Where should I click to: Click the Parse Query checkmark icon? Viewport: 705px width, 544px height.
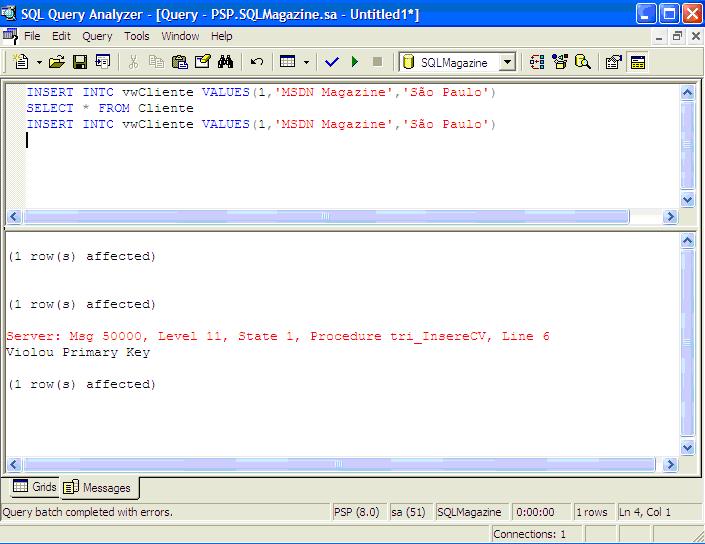tap(332, 62)
